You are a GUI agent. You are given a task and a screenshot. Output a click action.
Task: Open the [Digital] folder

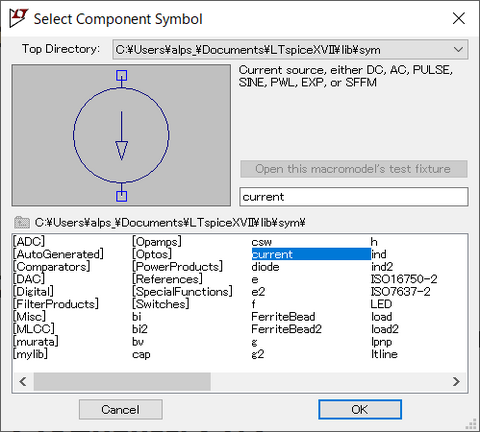(33, 292)
